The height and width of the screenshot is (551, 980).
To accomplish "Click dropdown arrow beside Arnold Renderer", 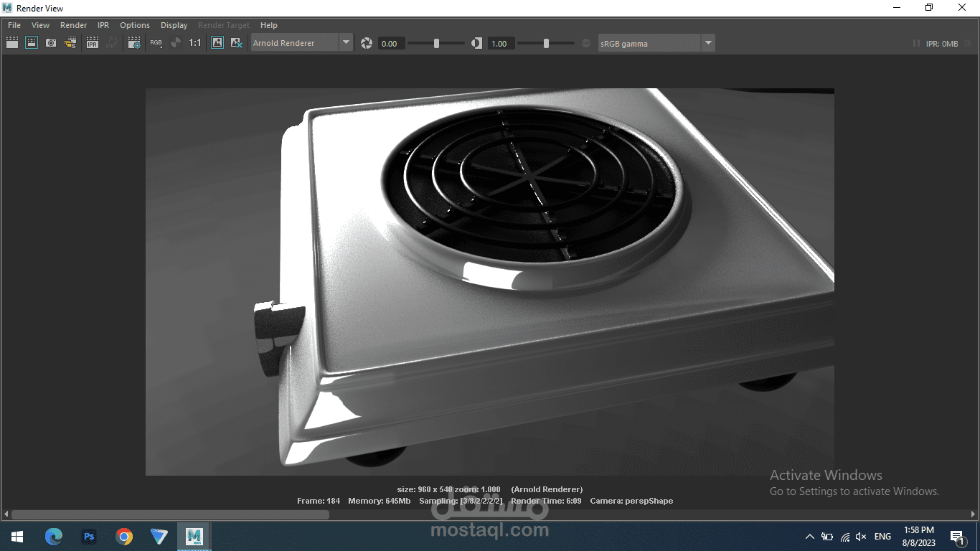I will pos(347,43).
